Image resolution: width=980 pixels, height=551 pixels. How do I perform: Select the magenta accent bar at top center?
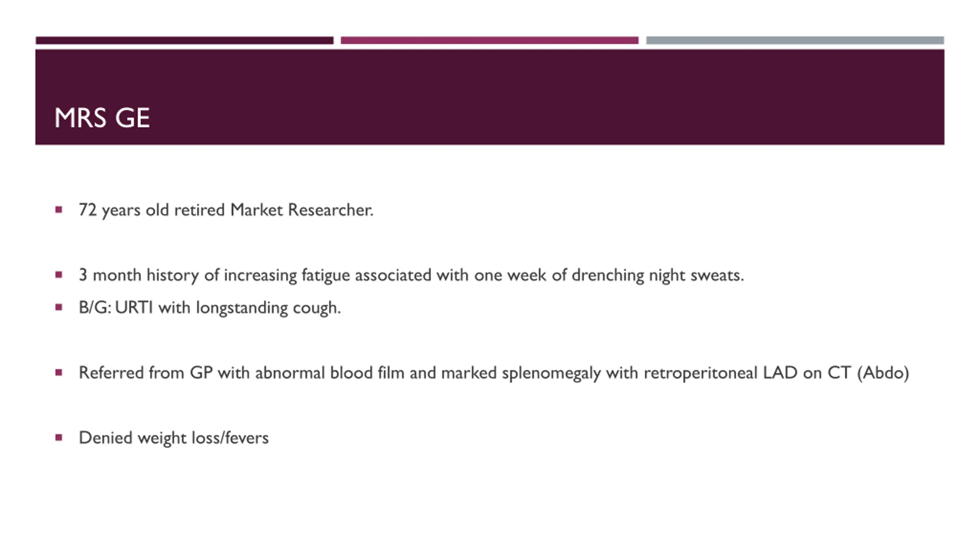[x=490, y=41]
